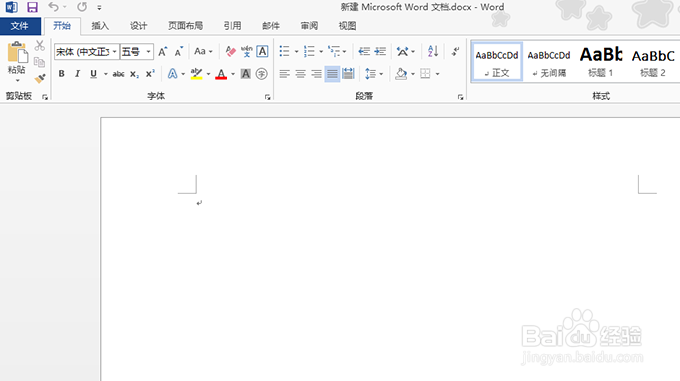Center the text alignment

[301, 74]
